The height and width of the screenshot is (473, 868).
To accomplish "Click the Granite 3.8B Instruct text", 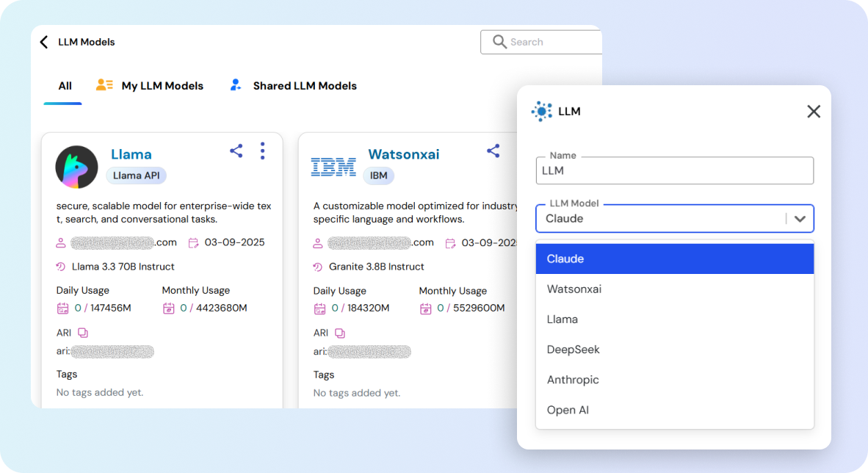I will tap(377, 267).
